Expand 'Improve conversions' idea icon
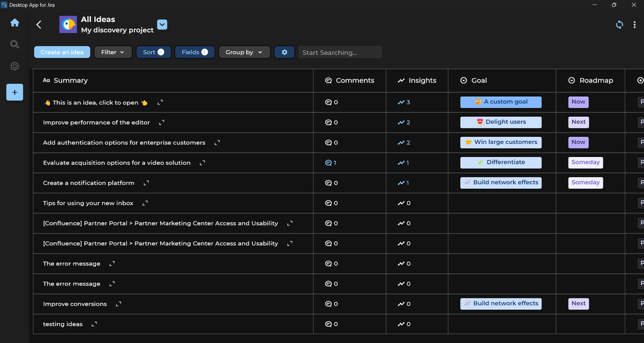644x343 pixels. click(x=119, y=304)
